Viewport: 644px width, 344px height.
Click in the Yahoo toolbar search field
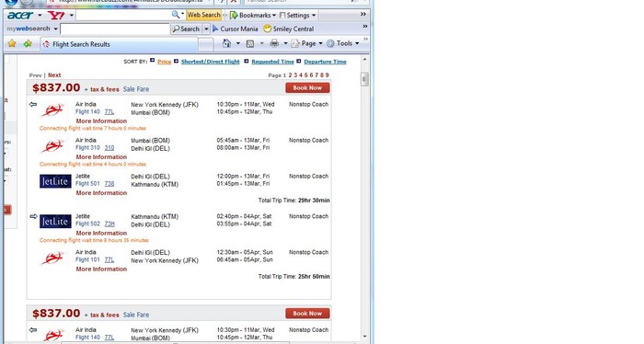123,16
